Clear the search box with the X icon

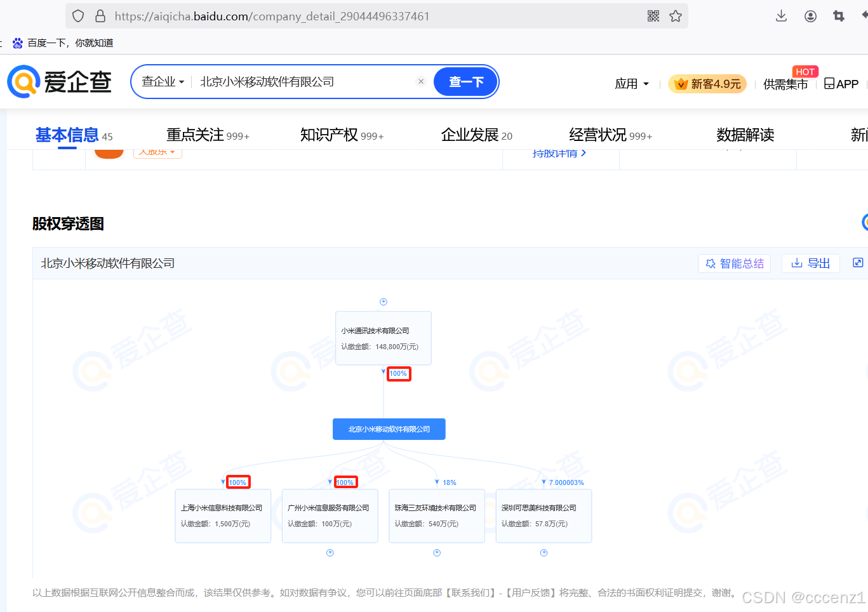coord(421,81)
